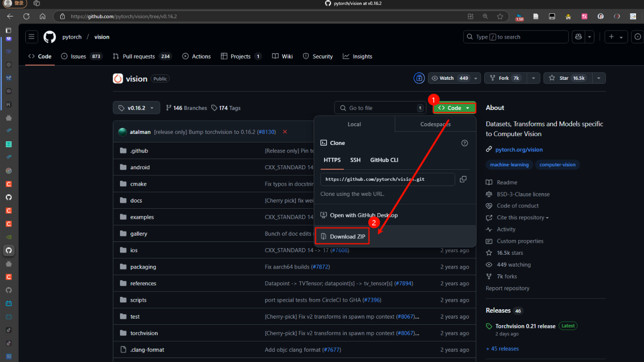The image size is (644, 362).
Task: Open the Security tab
Action: tap(318, 56)
